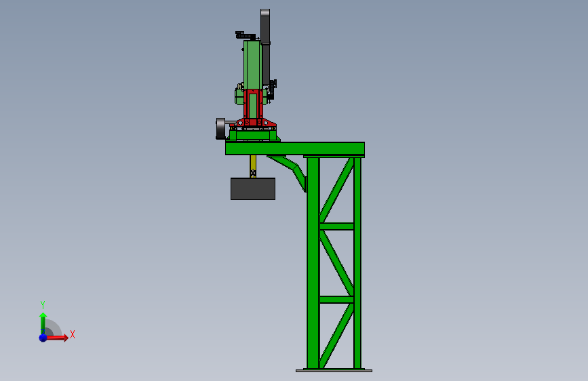Screen dimensions: 588x381
Task: Select the lower horizontal crossbar of green tower
Action: coord(337,299)
